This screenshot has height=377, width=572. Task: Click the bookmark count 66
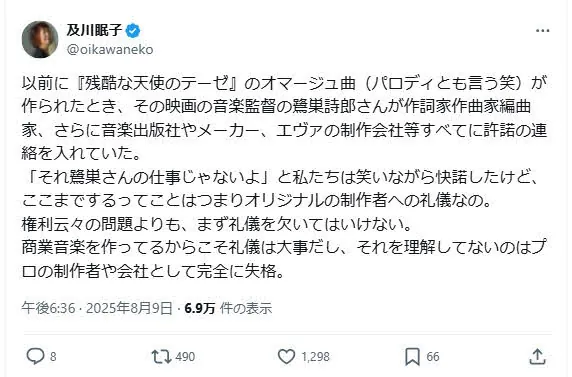pos(433,357)
